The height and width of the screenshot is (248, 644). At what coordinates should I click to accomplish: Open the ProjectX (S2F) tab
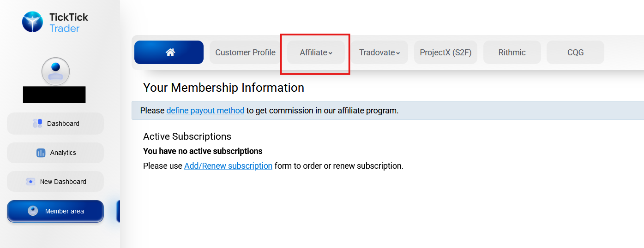click(445, 53)
